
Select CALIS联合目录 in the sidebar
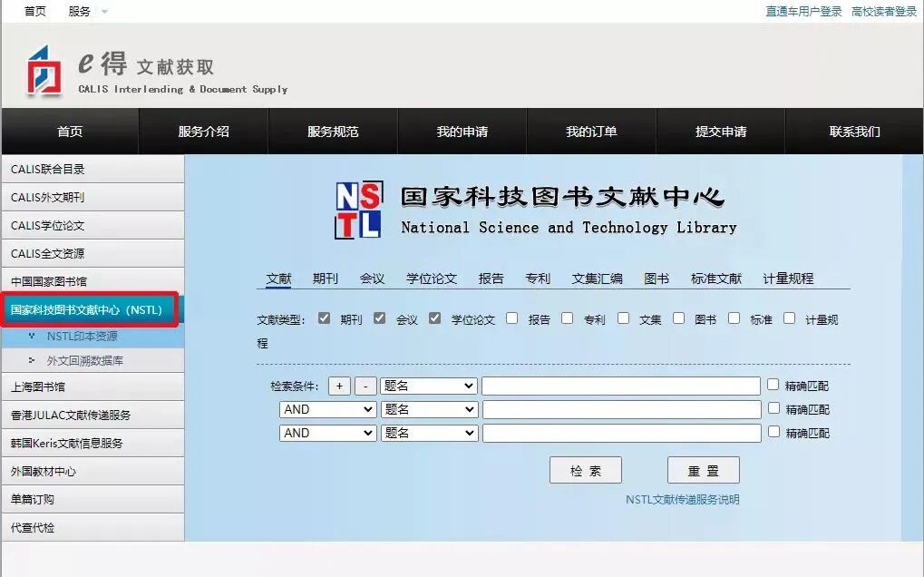(x=93, y=169)
